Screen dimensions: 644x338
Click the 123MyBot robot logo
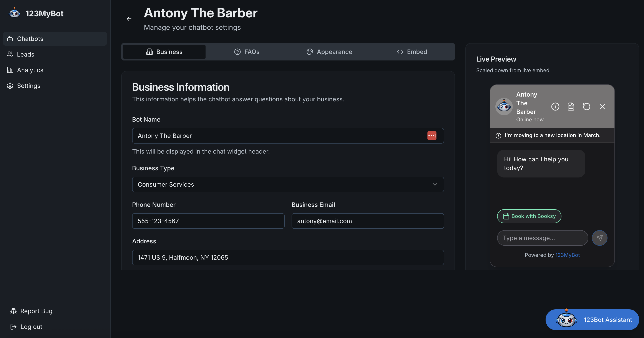pyautogui.click(x=14, y=13)
